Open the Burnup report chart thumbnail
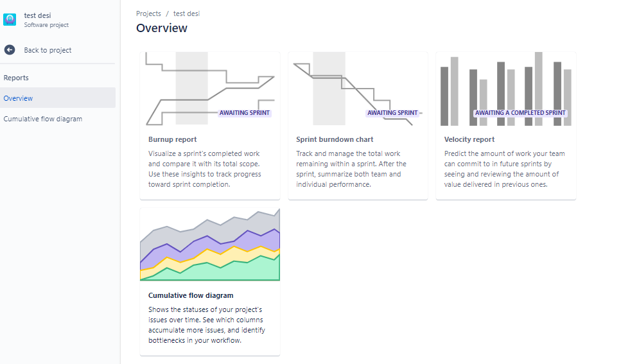Image resolution: width=639 pixels, height=364 pixels. [x=210, y=89]
